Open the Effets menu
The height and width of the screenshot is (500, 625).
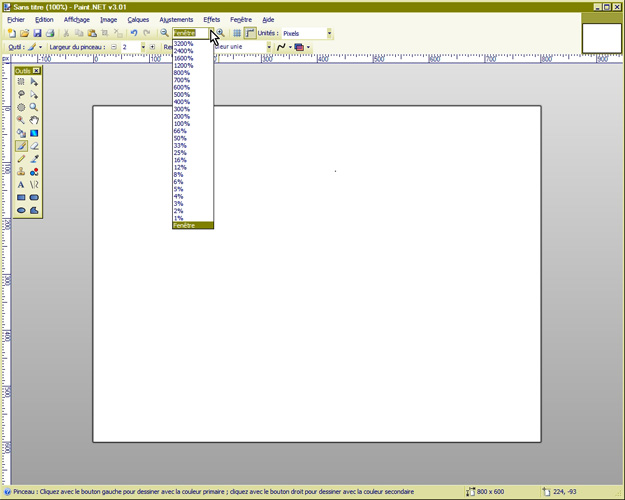pos(212,19)
